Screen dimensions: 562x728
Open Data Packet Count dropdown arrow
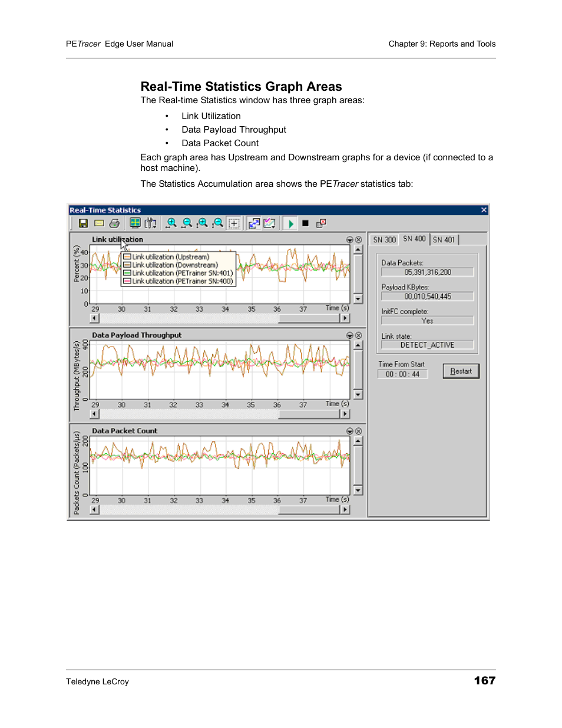(x=350, y=431)
